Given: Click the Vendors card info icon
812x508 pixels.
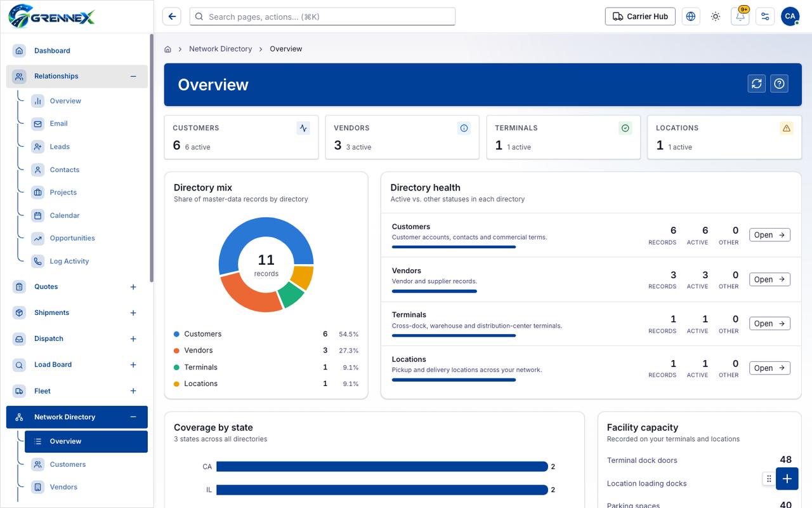Looking at the screenshot, I should coord(464,128).
